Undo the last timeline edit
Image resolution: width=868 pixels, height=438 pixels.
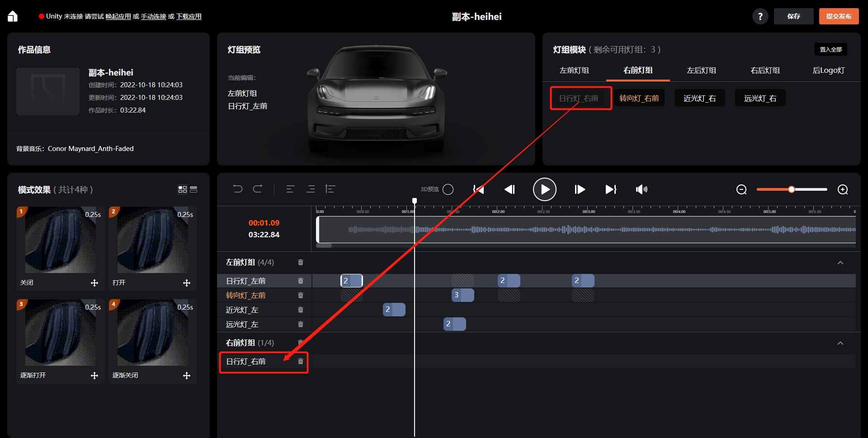(238, 189)
